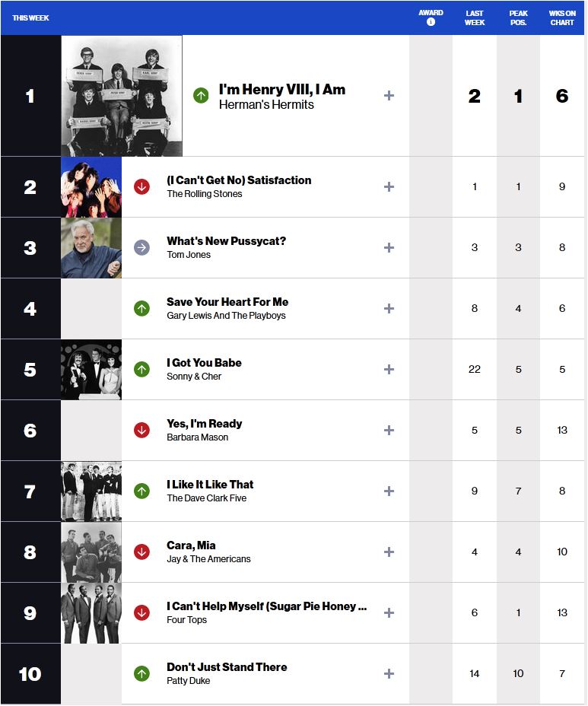
Task: Click red down-arrow next to Satisfaction
Action: (x=141, y=186)
